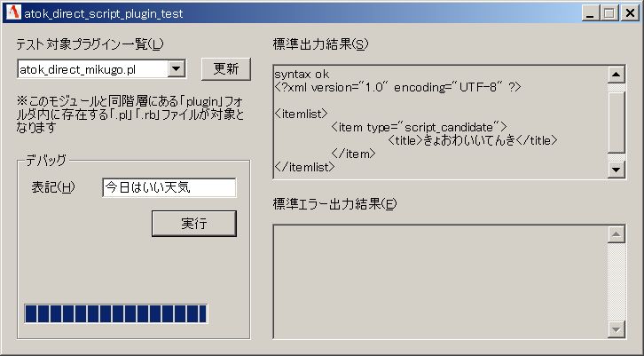Minimize the atok_direct_script_plugin_test window
Image resolution: width=644 pixels, height=356 pixels.
[590, 13]
